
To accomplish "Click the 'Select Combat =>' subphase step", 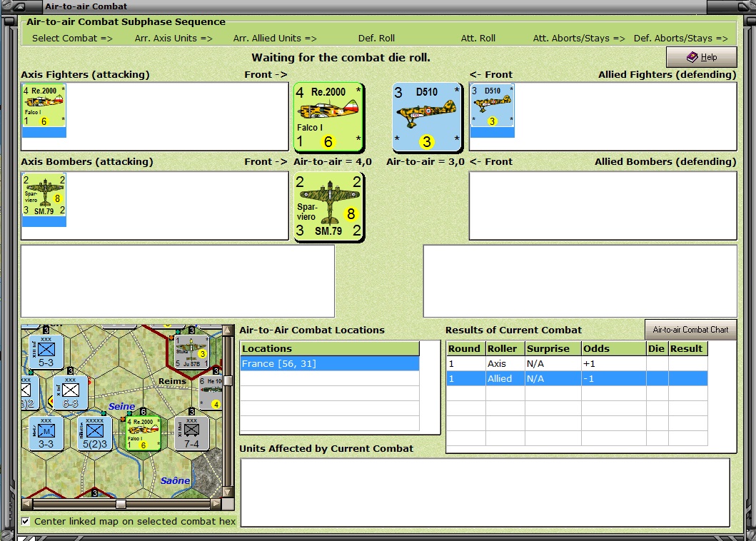I will (72, 38).
